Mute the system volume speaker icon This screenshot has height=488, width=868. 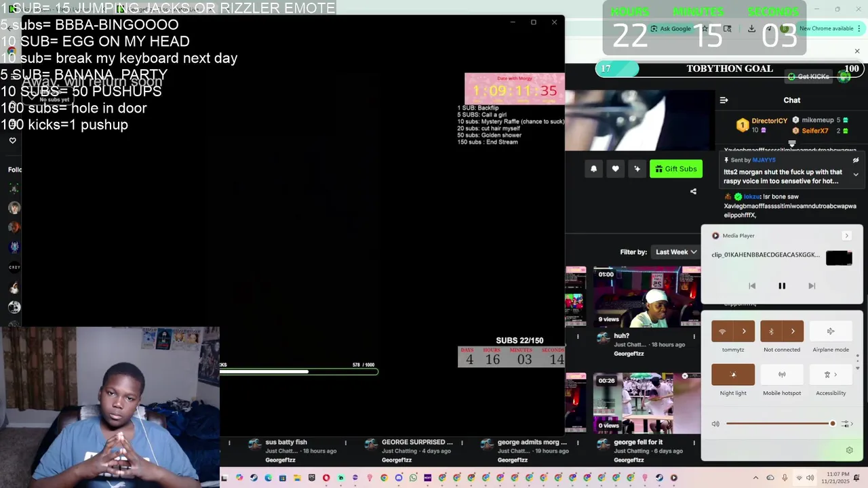click(x=715, y=424)
